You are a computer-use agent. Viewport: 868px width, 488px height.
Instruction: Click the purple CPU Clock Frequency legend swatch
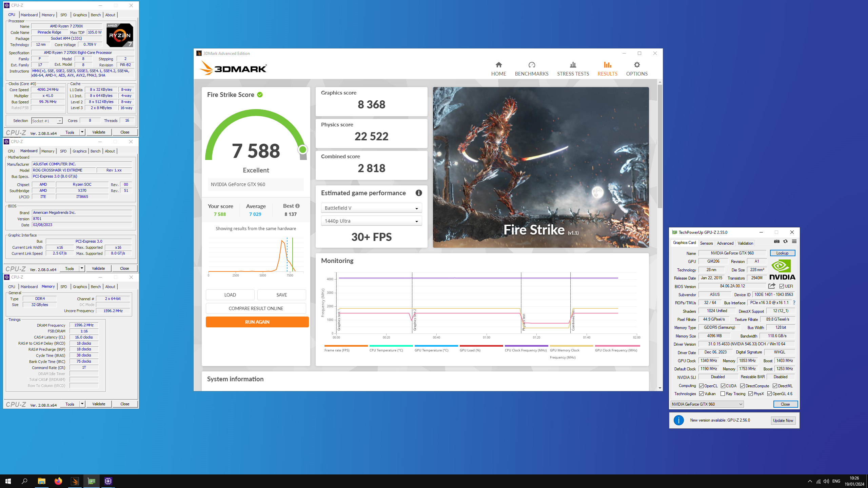pyautogui.click(x=526, y=346)
